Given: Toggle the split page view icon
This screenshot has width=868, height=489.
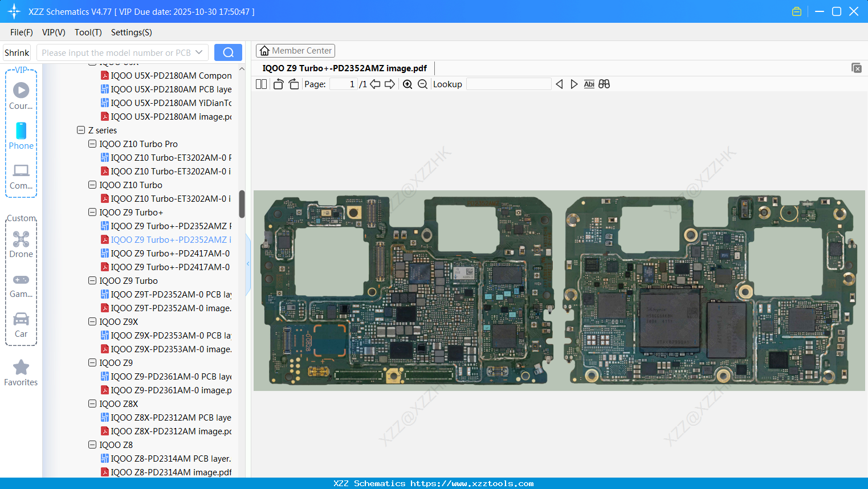Looking at the screenshot, I should click(x=261, y=84).
